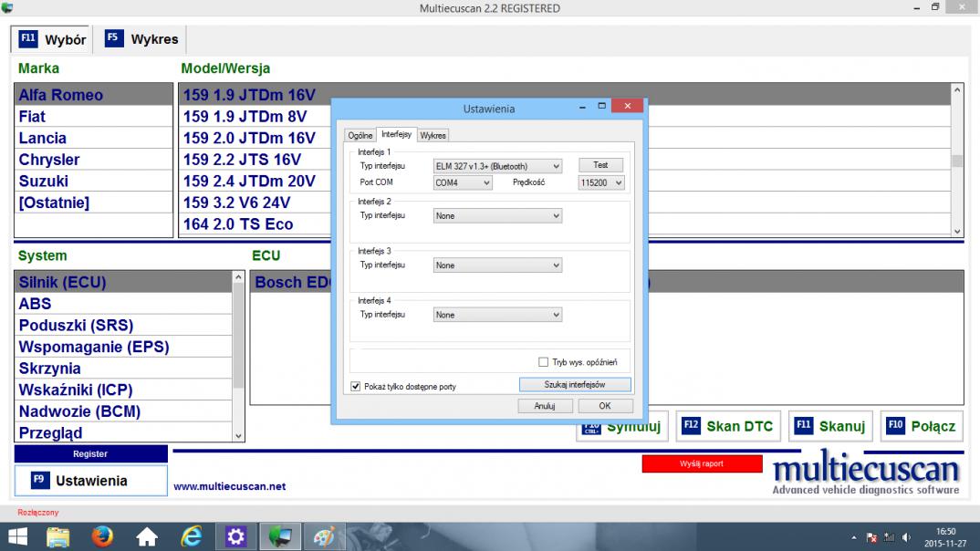Click the Test interface button
The height and width of the screenshot is (551, 980).
click(x=600, y=165)
